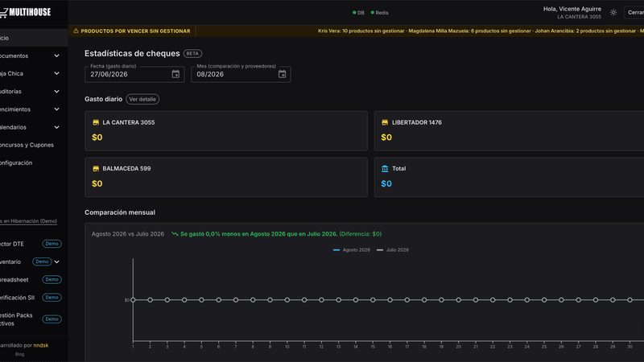This screenshot has height=362, width=644.
Task: Click the La Cantera 3055 card amount $0
Action: 97,138
